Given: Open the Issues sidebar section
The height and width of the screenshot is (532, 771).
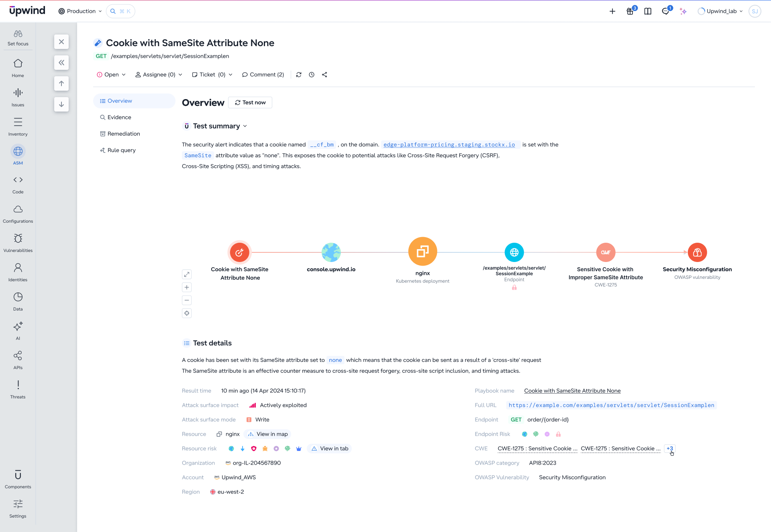Looking at the screenshot, I should point(18,97).
